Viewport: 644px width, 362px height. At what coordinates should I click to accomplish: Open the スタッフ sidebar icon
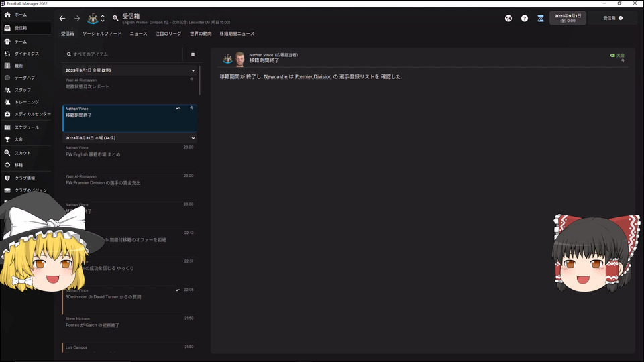pos(7,89)
